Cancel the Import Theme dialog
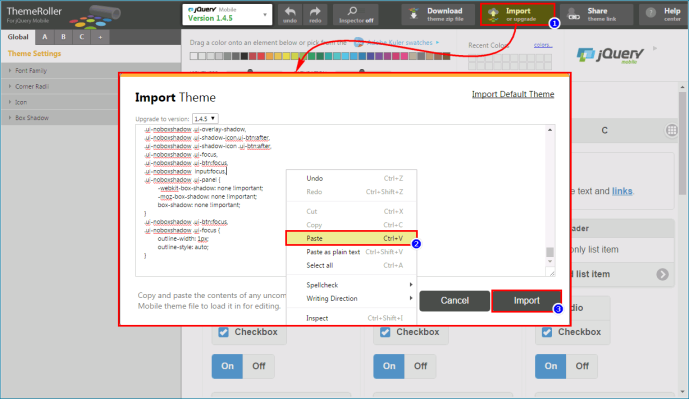Image resolution: width=689 pixels, height=399 pixels. [x=454, y=301]
